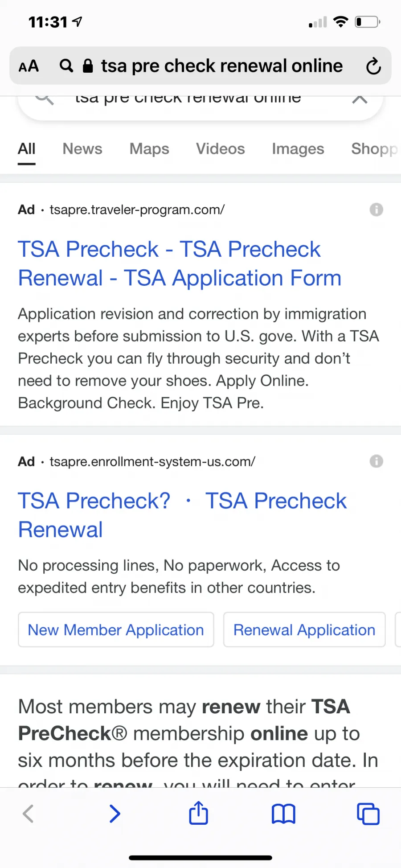The width and height of the screenshot is (401, 868).
Task: Open the AA text size menu
Action: (29, 66)
